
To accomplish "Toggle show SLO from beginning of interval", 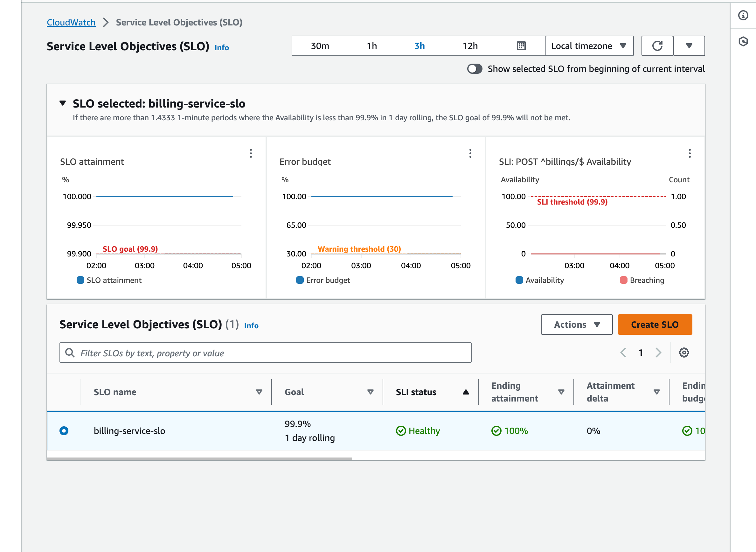I will pyautogui.click(x=475, y=69).
